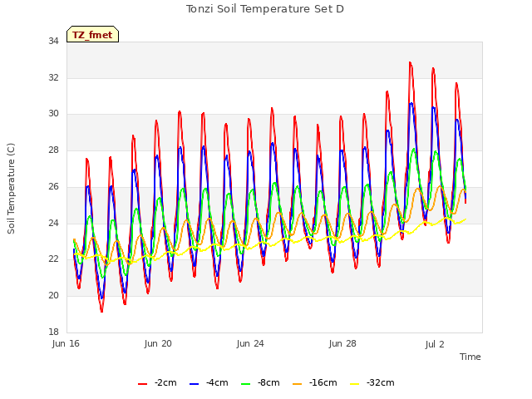Click the 32 y-axis tick label

pos(53,77)
